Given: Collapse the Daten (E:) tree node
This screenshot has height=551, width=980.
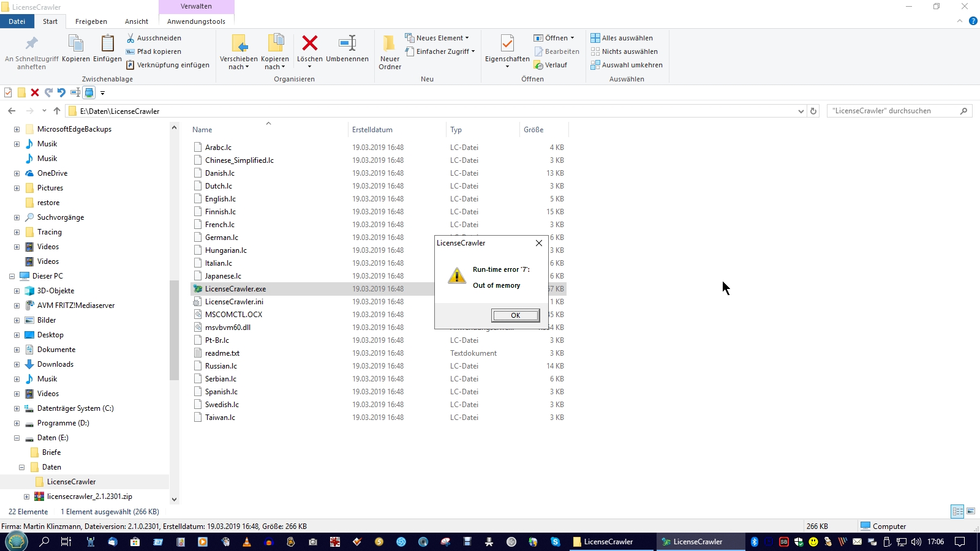Looking at the screenshot, I should pos(17,438).
